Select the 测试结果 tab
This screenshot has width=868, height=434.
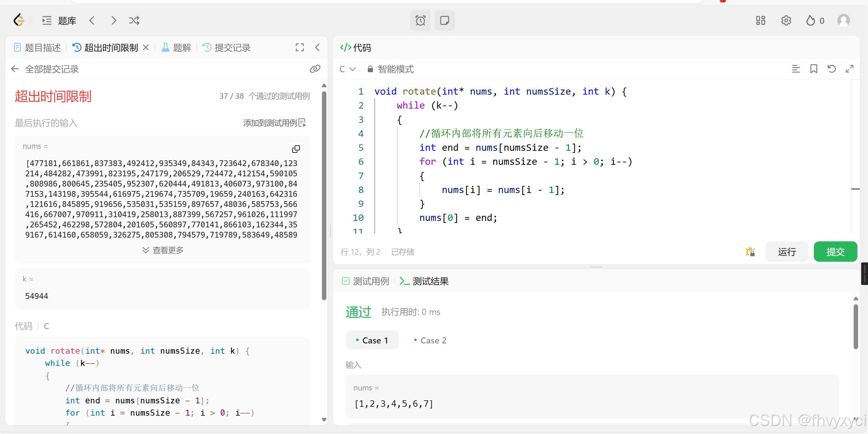pos(424,281)
